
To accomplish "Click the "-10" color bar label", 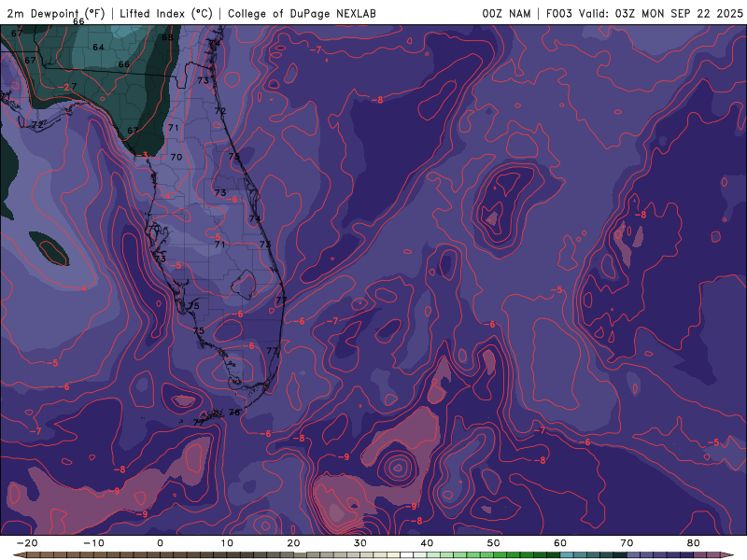I will (x=93, y=543).
